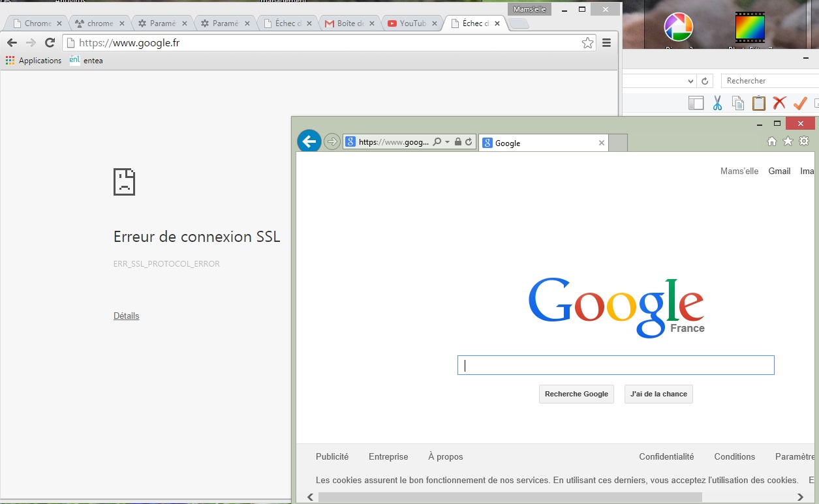This screenshot has height=504, width=819.
Task: Open the 'À propos' footer link
Action: coord(446,457)
